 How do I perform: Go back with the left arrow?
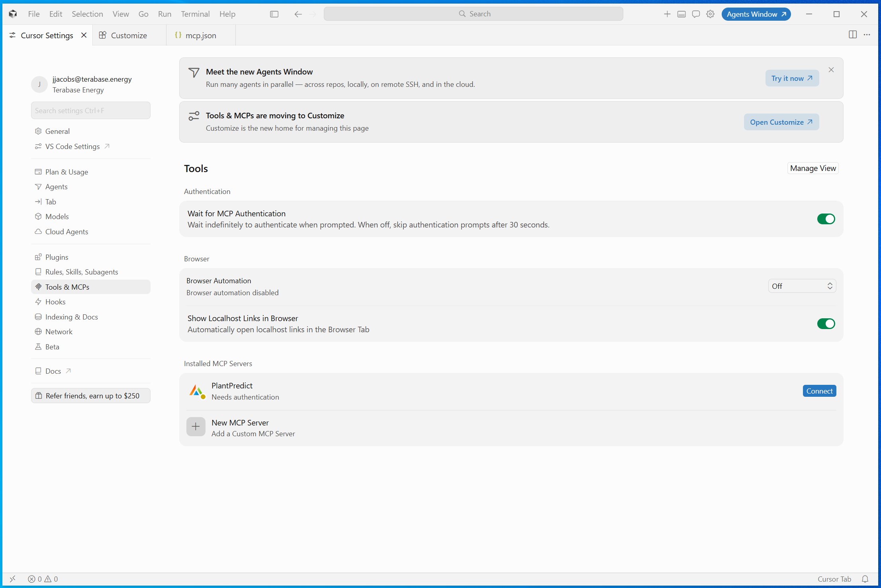point(298,14)
